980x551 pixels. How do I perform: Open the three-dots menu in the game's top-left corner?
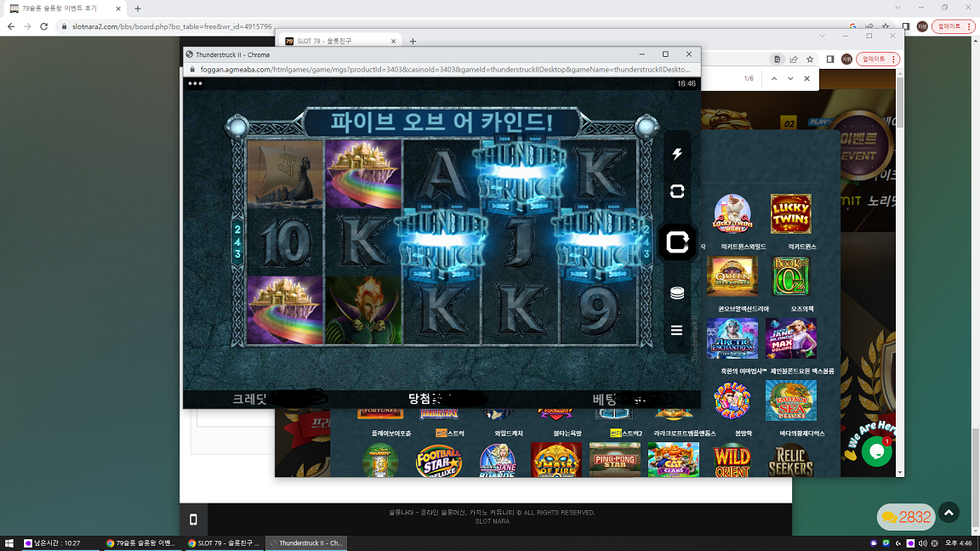click(195, 83)
